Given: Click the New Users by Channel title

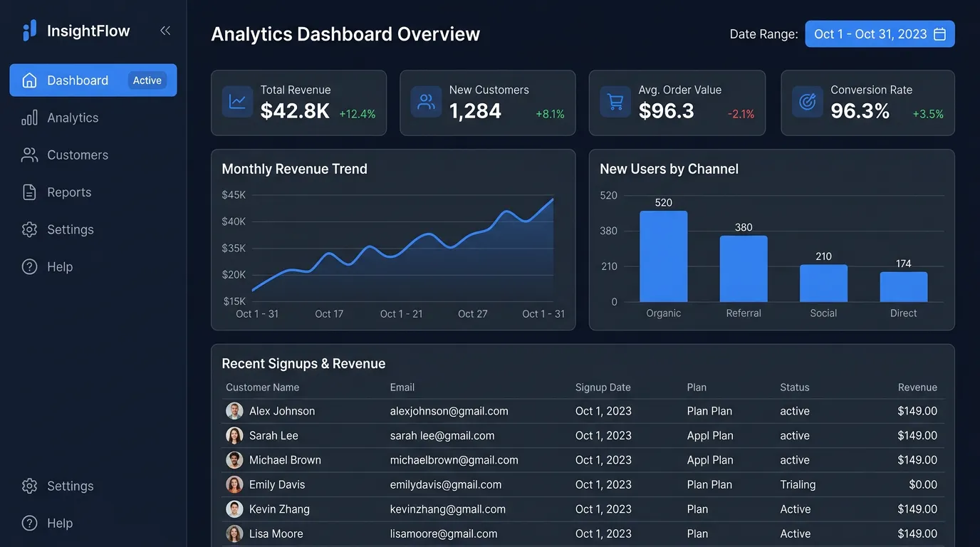Looking at the screenshot, I should tap(669, 169).
